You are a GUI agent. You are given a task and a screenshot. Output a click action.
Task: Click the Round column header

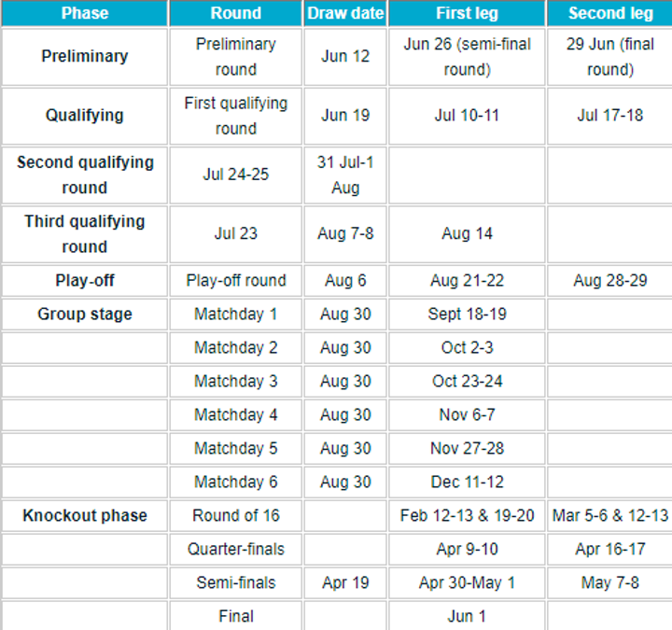point(235,13)
